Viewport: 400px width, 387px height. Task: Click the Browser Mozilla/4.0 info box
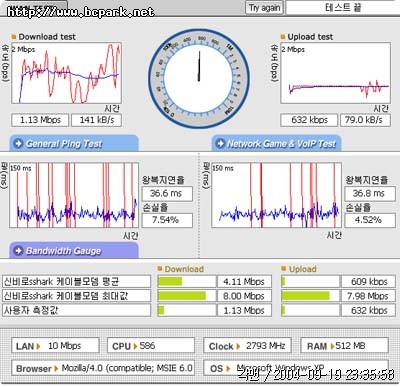103,368
